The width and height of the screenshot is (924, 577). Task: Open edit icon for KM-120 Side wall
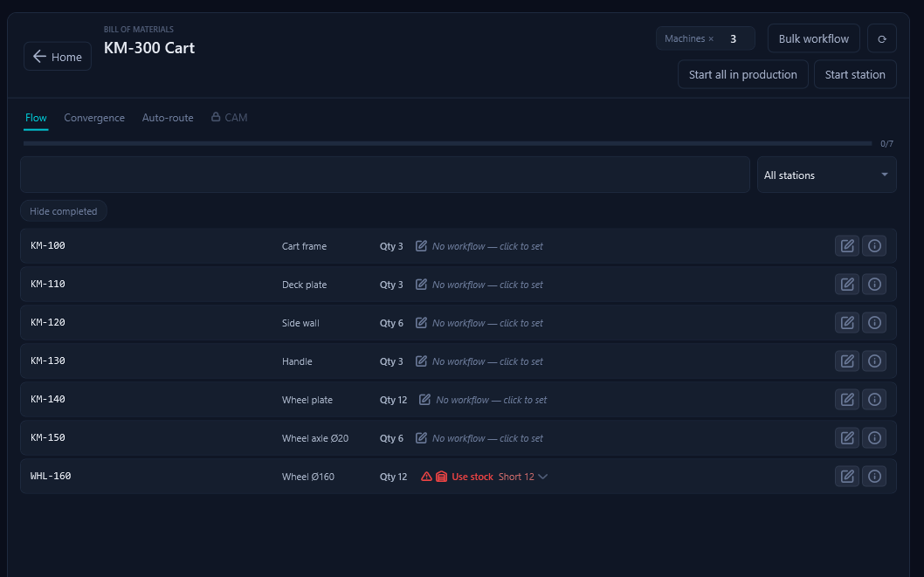[847, 323]
